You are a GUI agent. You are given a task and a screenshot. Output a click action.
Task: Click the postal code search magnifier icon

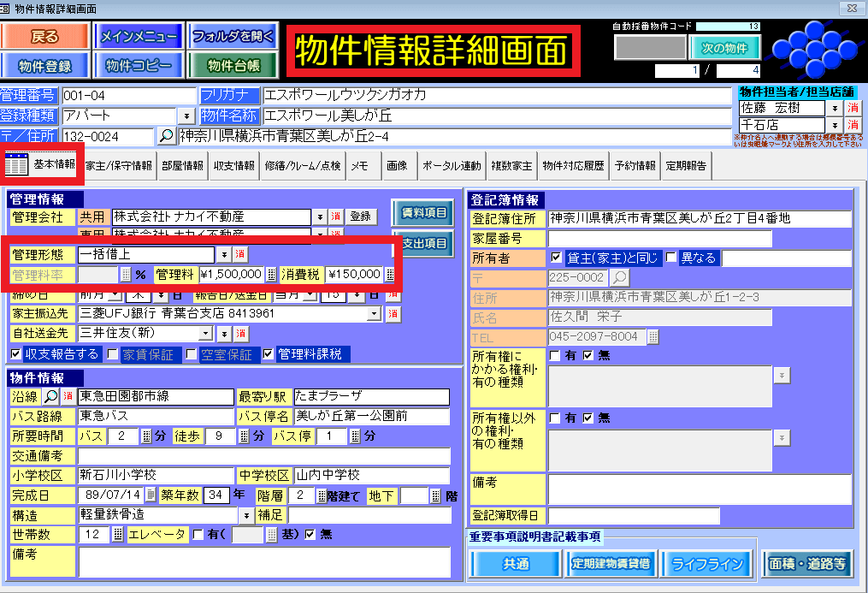tap(166, 136)
